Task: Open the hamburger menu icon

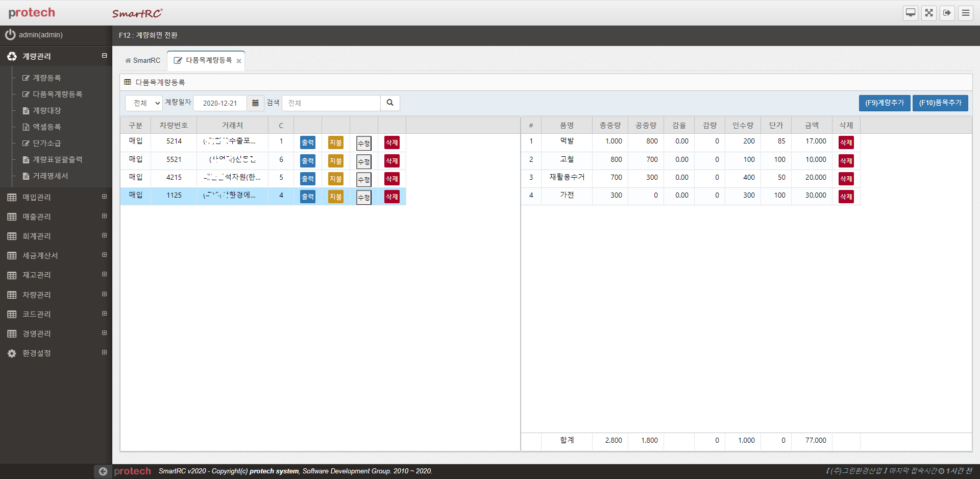Action: click(x=966, y=13)
